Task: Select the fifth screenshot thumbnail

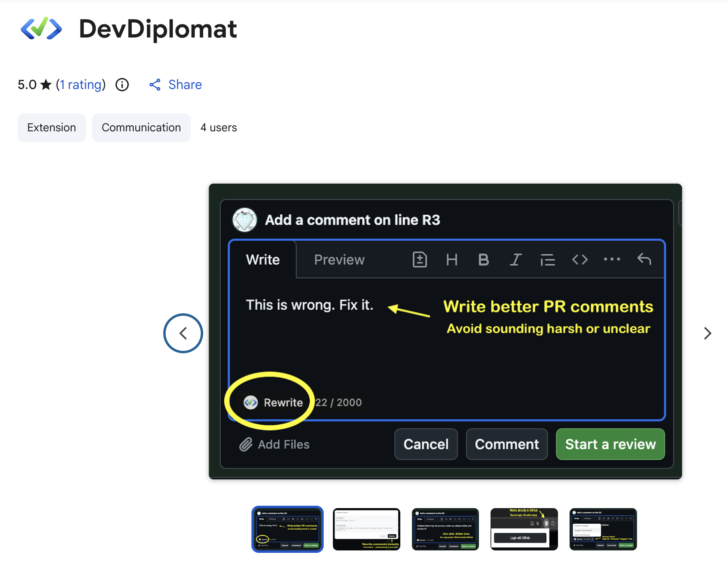Action: pyautogui.click(x=603, y=529)
